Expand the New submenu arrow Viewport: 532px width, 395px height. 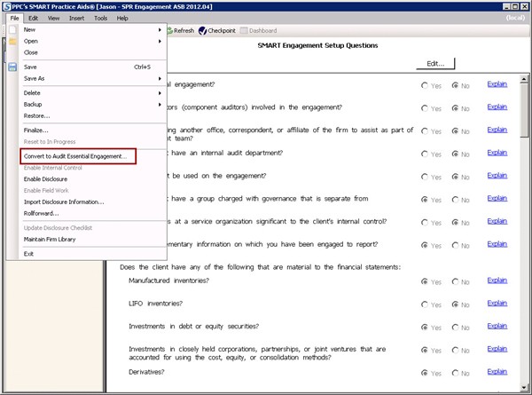coord(160,30)
